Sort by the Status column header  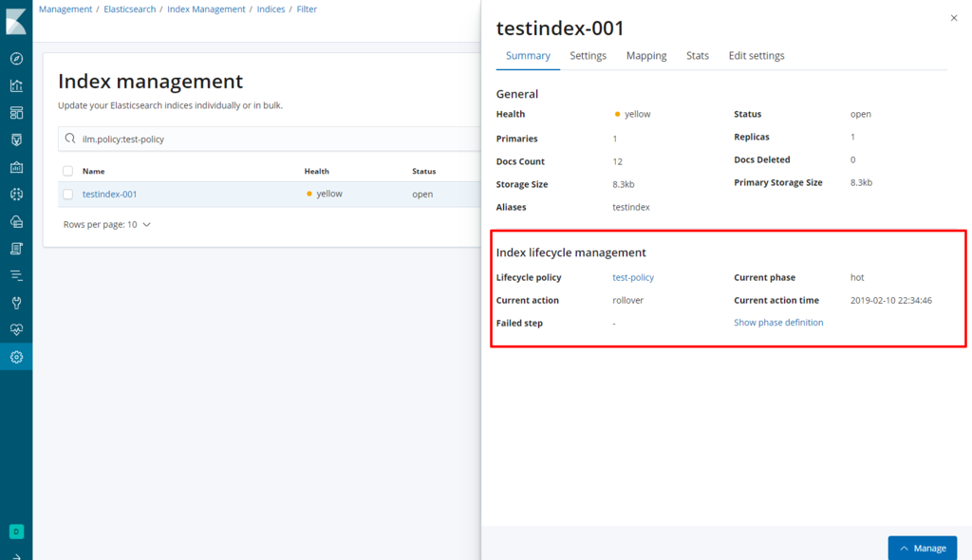coord(424,171)
